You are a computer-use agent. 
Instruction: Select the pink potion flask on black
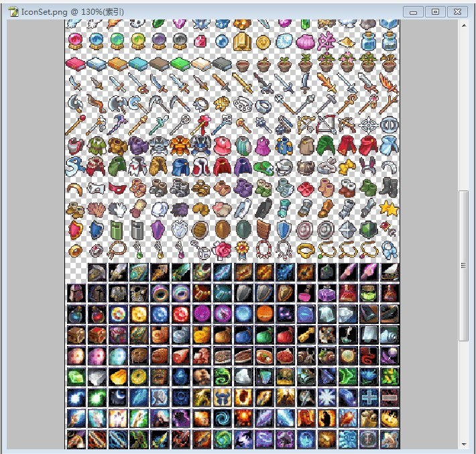[x=306, y=293]
